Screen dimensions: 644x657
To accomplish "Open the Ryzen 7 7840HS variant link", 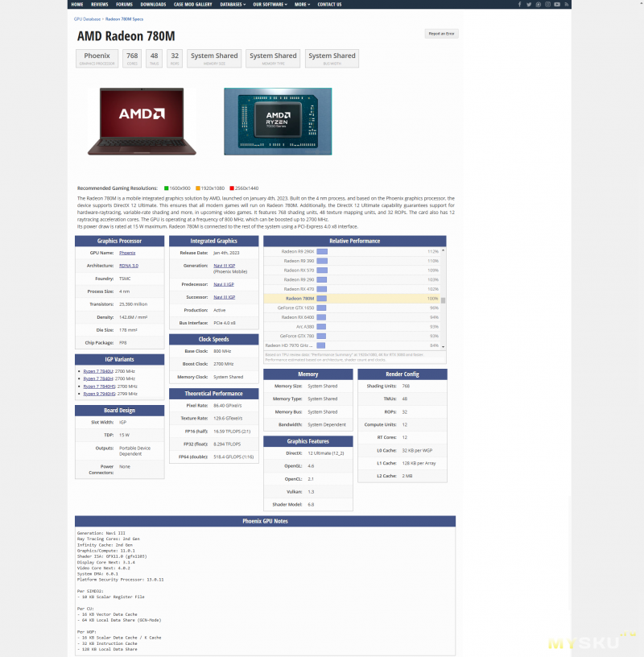I will (99, 386).
